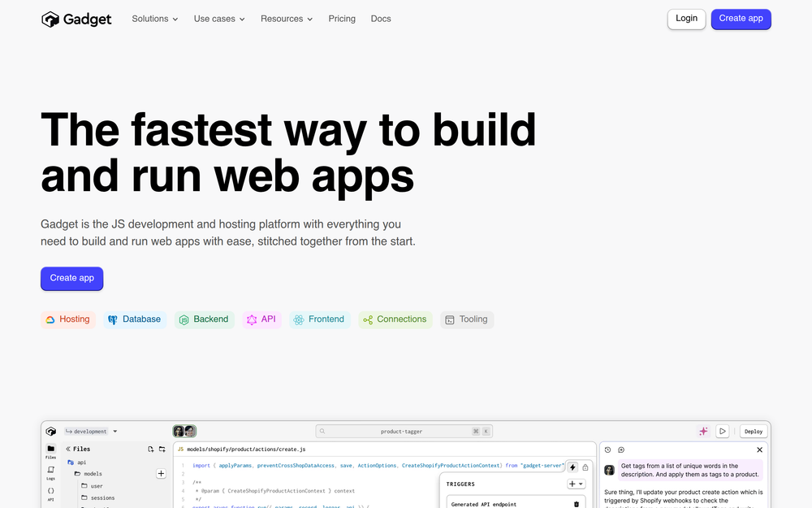Viewport: 812px width, 508px height.
Task: Click the Create app button below the headline
Action: (x=72, y=278)
